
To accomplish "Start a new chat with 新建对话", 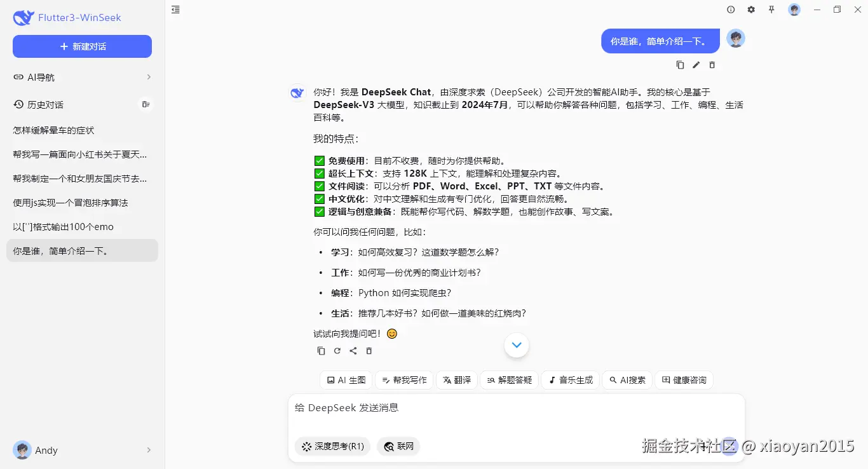I will click(x=82, y=46).
